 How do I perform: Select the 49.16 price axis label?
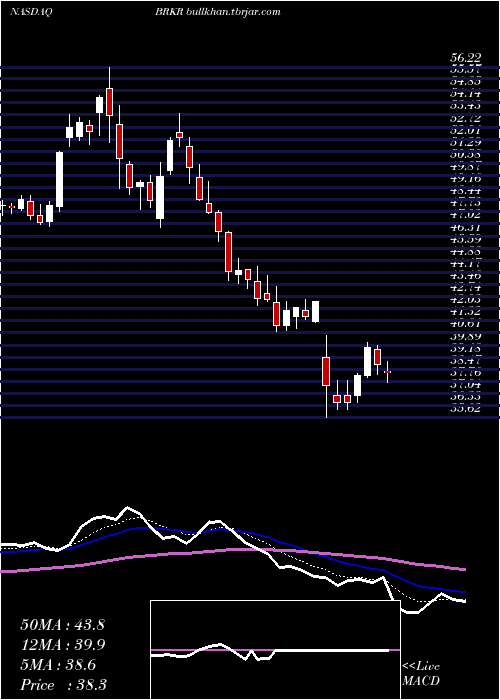(x=465, y=179)
